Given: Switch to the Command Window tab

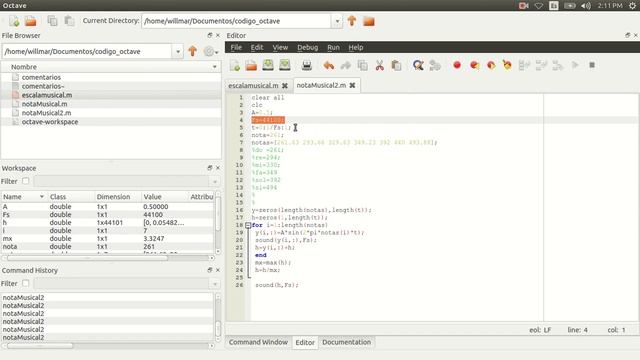Looking at the screenshot, I should click(258, 342).
